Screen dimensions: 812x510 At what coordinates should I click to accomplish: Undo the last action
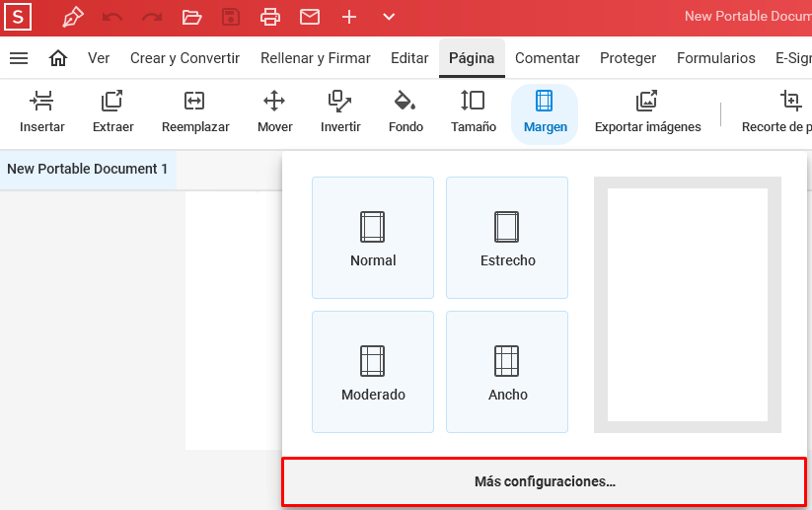pyautogui.click(x=112, y=17)
